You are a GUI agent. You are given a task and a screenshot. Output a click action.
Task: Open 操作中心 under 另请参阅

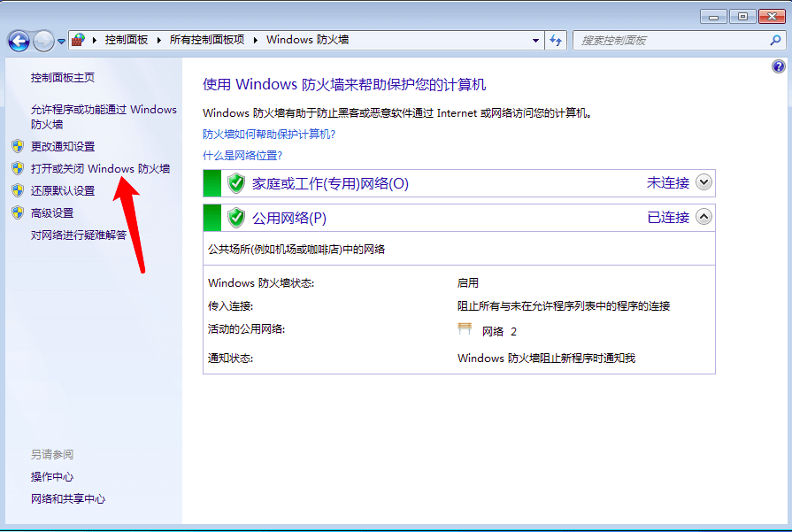tap(52, 476)
